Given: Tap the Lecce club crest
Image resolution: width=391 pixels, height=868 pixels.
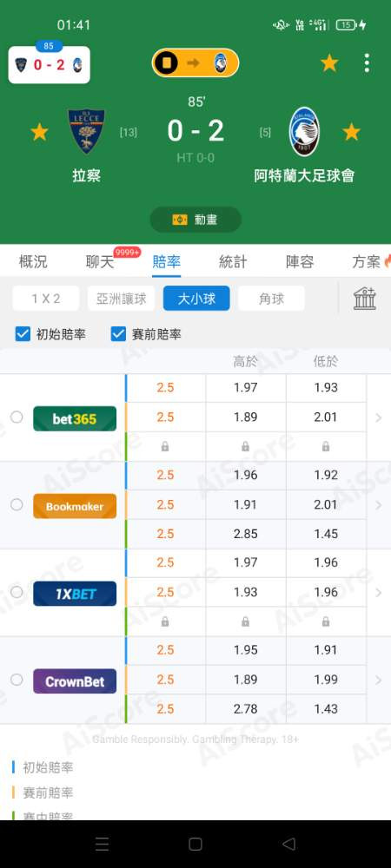Looking at the screenshot, I should [86, 131].
